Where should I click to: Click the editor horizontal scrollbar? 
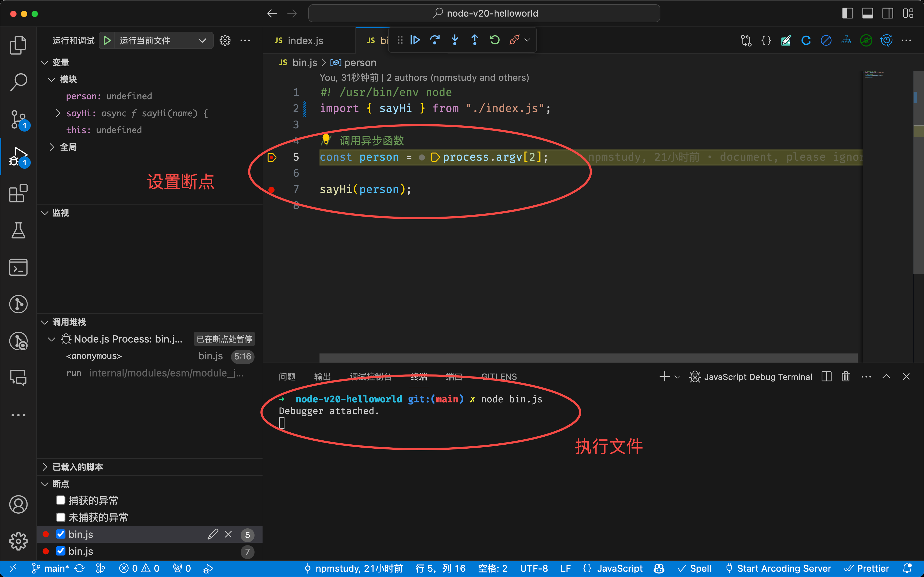point(588,357)
